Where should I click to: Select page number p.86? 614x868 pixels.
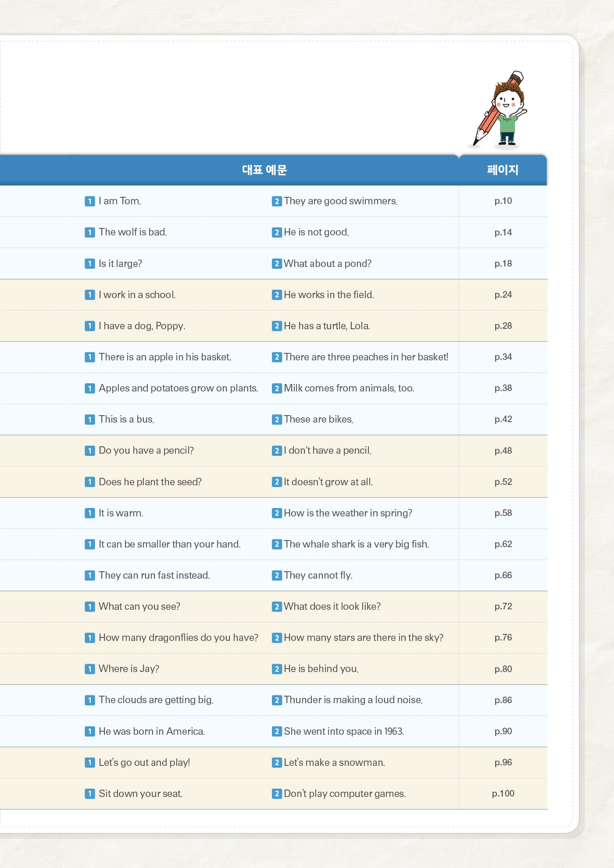point(503,700)
